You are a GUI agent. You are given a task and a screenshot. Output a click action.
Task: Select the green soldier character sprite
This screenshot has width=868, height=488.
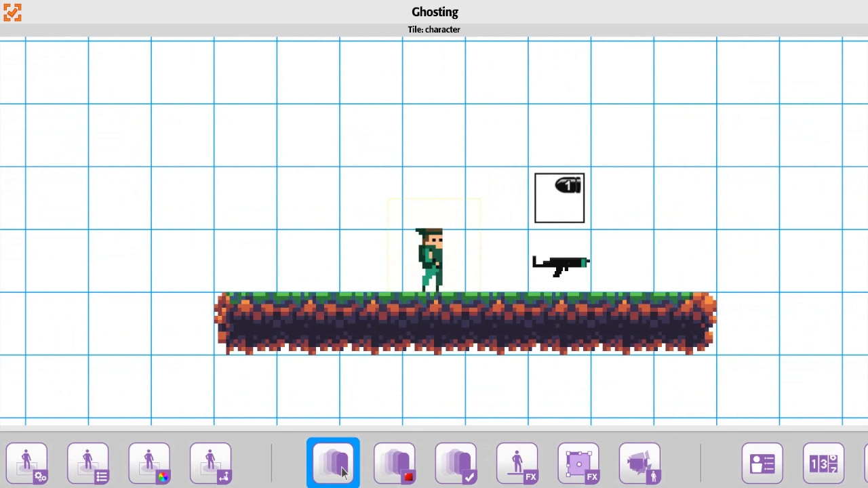(x=430, y=260)
